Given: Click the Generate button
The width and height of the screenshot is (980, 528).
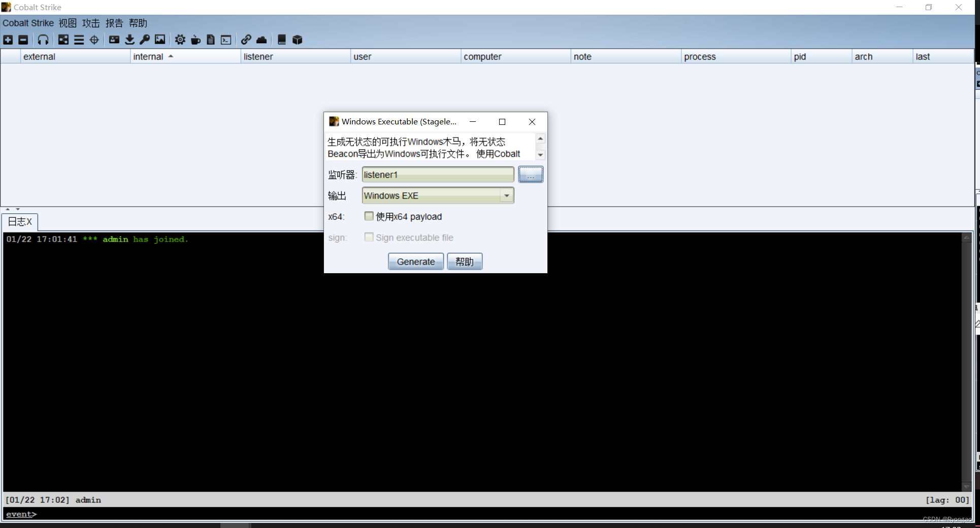Looking at the screenshot, I should (x=416, y=261).
